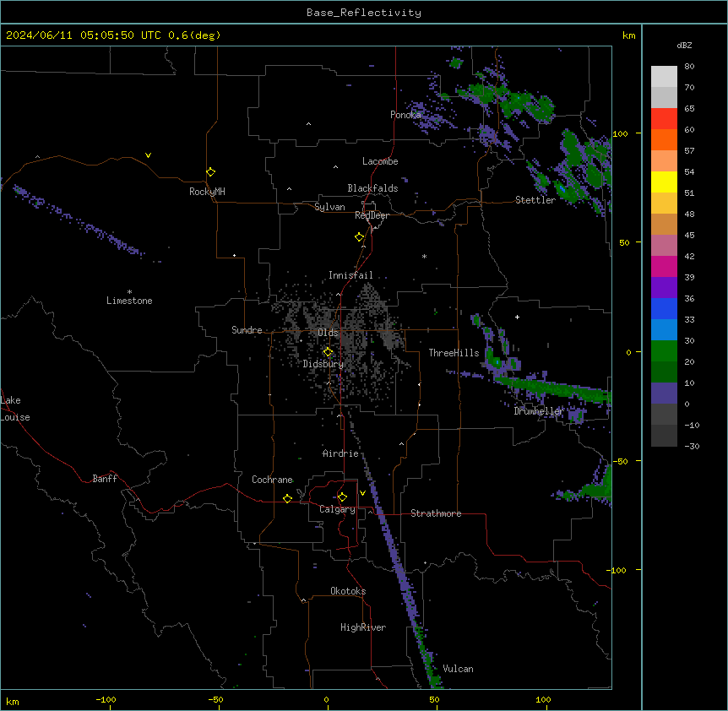Image resolution: width=728 pixels, height=711 pixels.
Task: Click the Stettler city label
Action: [x=535, y=200]
